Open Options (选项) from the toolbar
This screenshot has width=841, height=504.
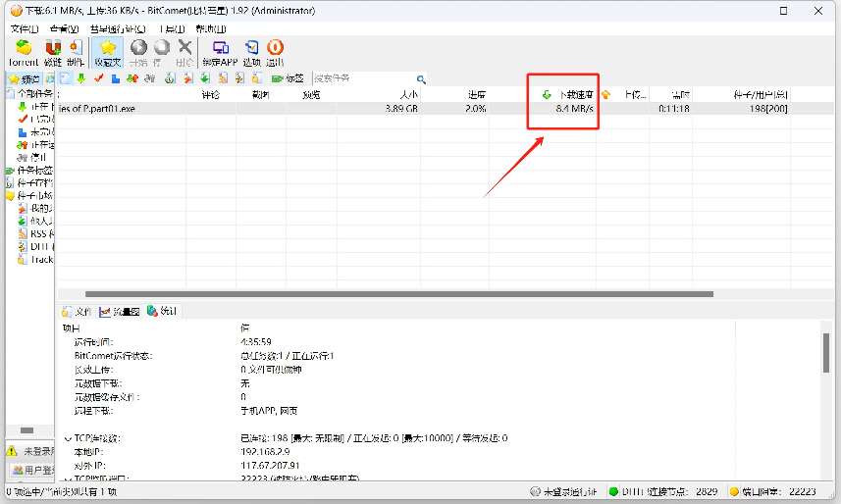(252, 51)
